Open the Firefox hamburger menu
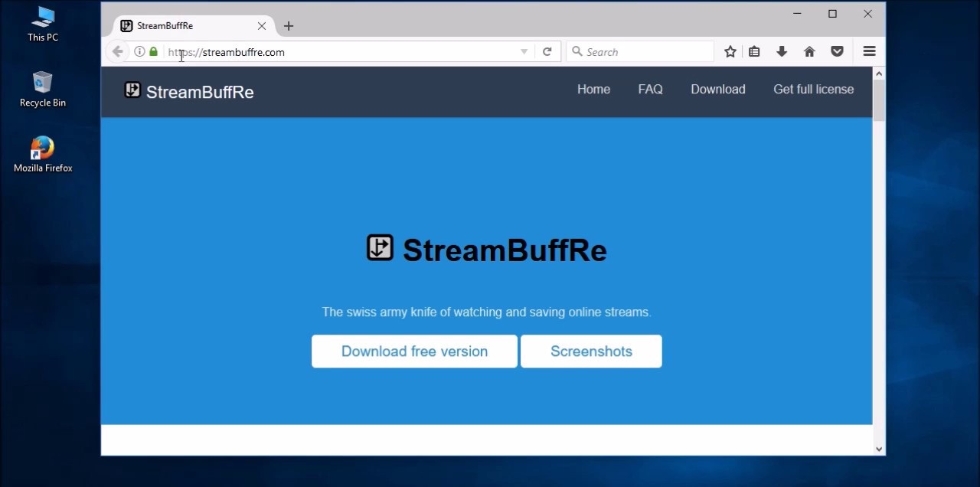 point(869,51)
